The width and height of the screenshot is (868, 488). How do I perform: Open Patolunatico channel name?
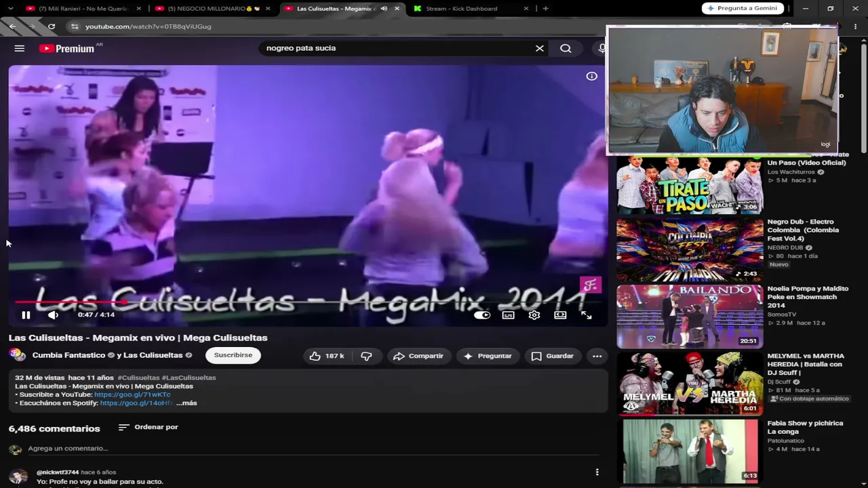pos(787,441)
